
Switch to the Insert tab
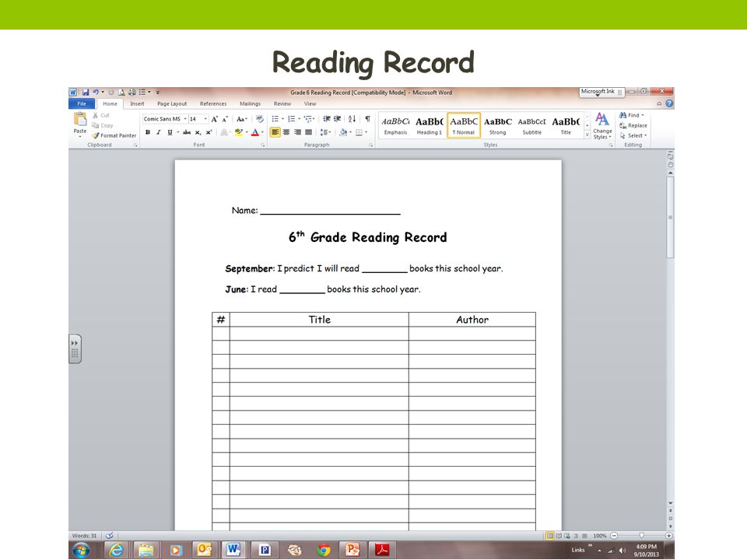pos(137,103)
